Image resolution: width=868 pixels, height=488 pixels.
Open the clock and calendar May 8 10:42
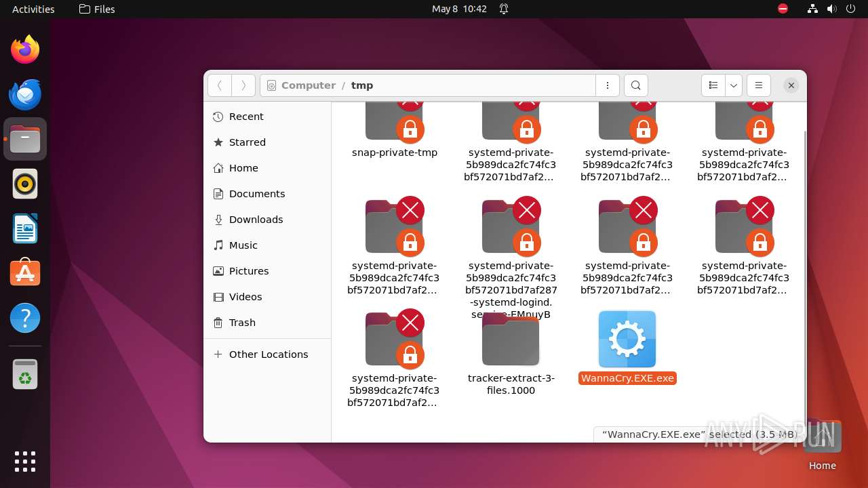(459, 9)
